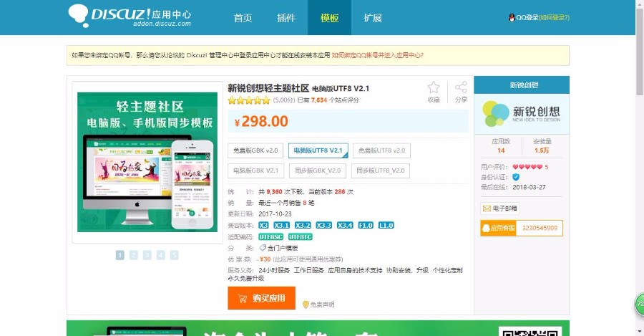Click the 免责声明 shield icon

click(x=306, y=304)
